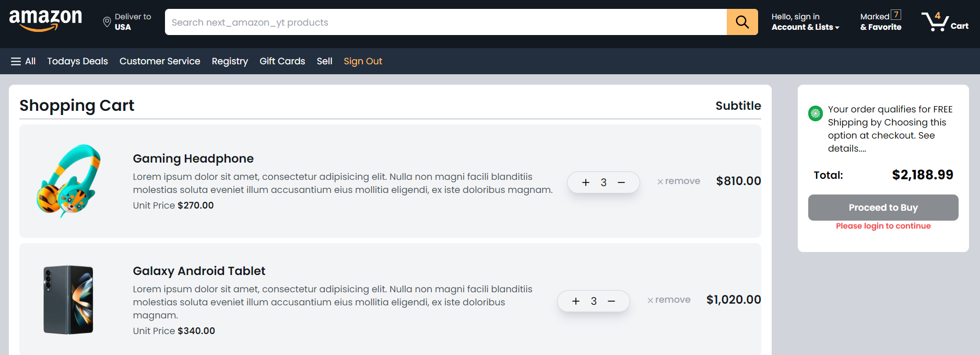This screenshot has width=980, height=355.
Task: Open the Galaxy Android Tablet product image
Action: (x=68, y=300)
